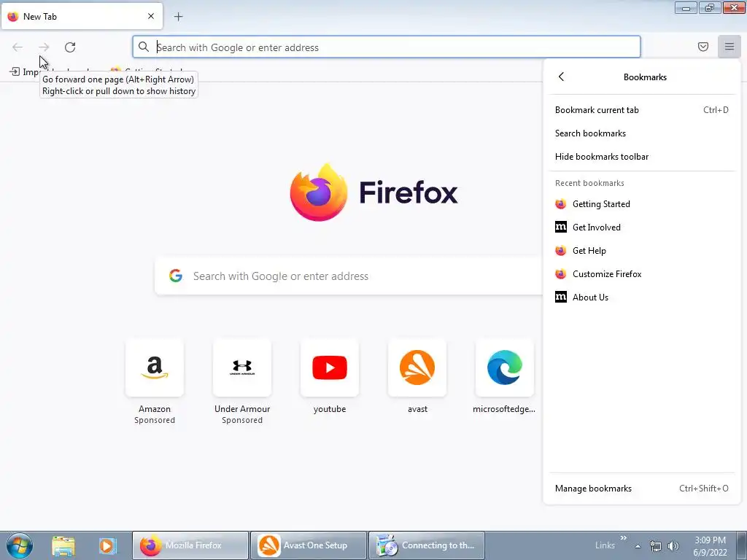747x560 pixels.
Task: Switch to Connecting to th... taskbar button
Action: pos(426,545)
